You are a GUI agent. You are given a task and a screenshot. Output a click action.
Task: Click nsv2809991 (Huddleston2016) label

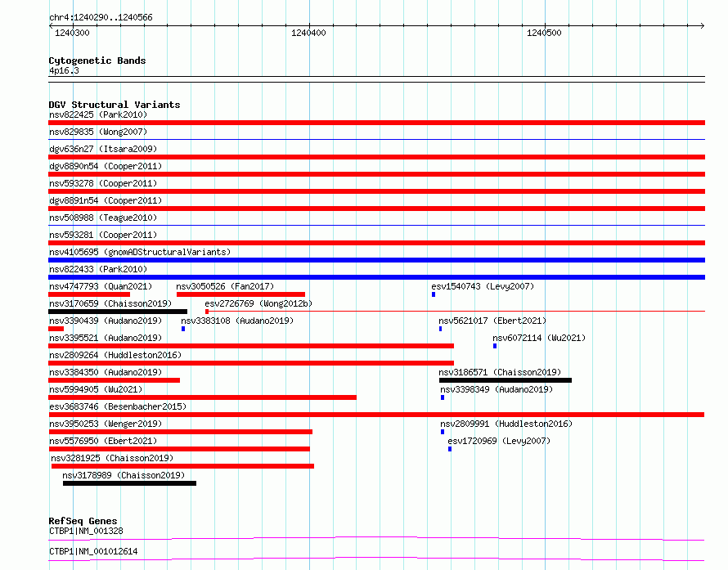(x=506, y=424)
